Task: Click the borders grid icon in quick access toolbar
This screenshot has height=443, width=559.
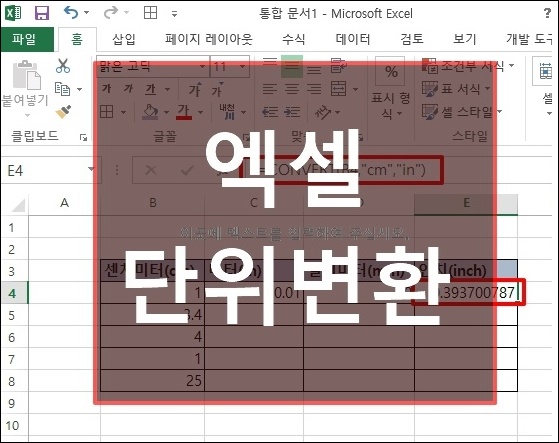Action: click(150, 13)
